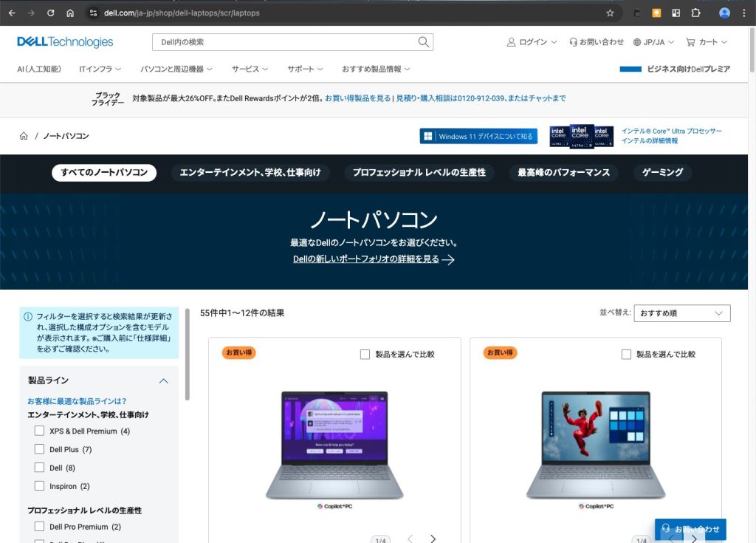Expand ITインフラ menu
The image size is (756, 543).
(100, 69)
